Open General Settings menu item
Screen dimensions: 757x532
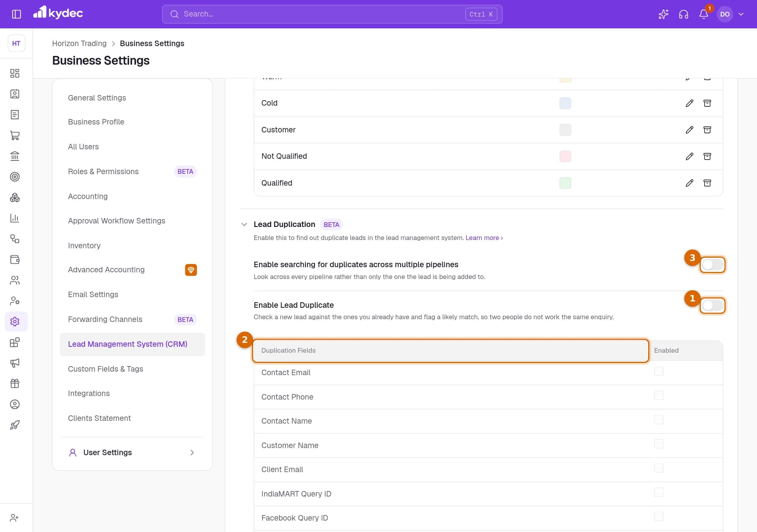tap(132, 98)
